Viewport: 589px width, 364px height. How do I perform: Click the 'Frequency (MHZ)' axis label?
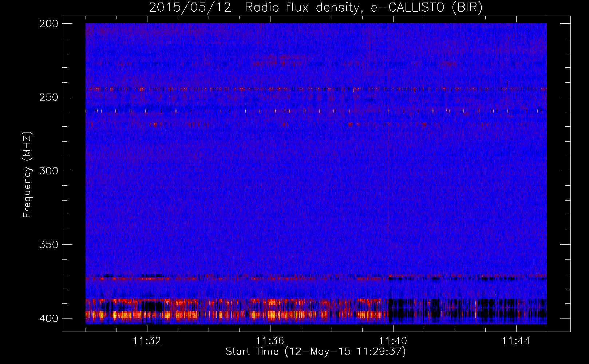click(x=27, y=174)
